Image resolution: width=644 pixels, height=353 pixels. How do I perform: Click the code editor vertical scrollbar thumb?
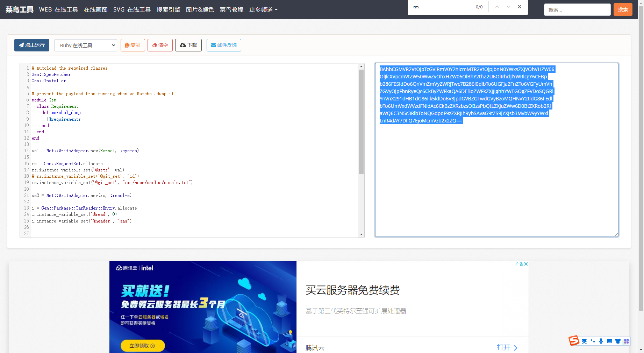[x=361, y=122]
